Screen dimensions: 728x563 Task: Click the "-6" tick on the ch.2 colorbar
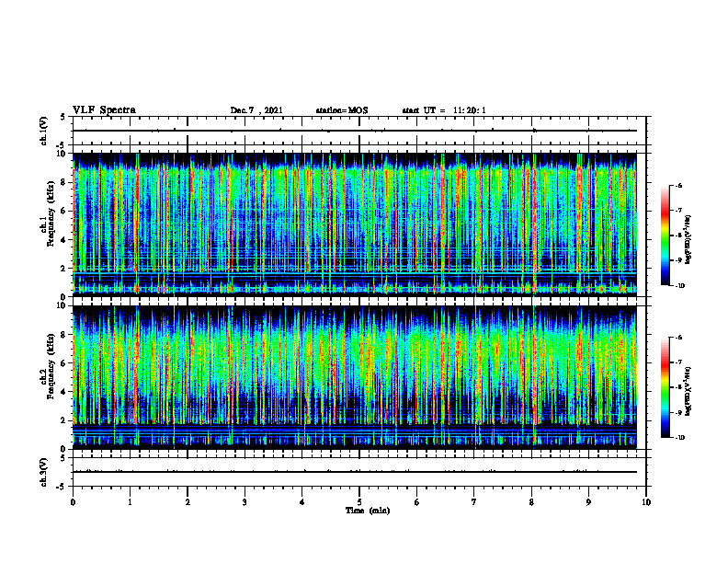tap(678, 338)
